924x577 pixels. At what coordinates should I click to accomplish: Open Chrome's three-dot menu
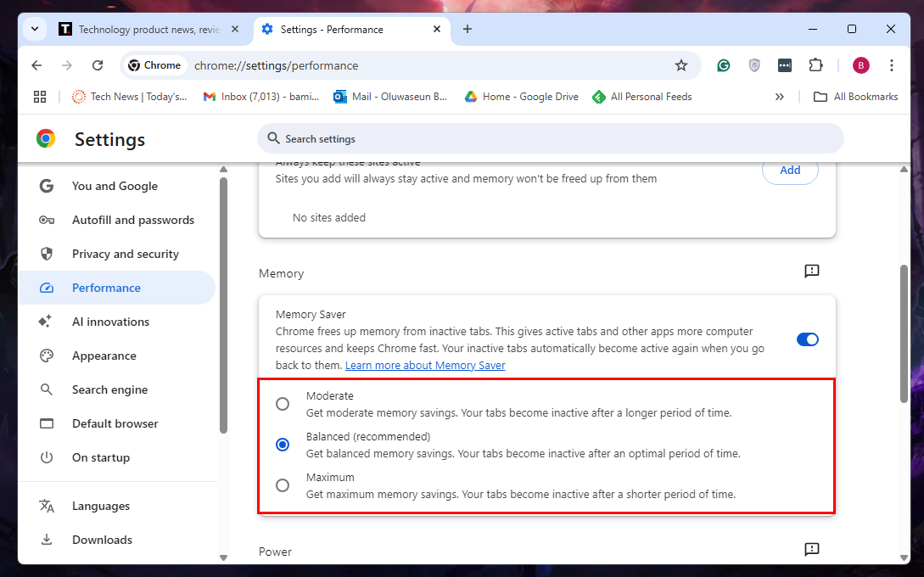[x=891, y=65]
